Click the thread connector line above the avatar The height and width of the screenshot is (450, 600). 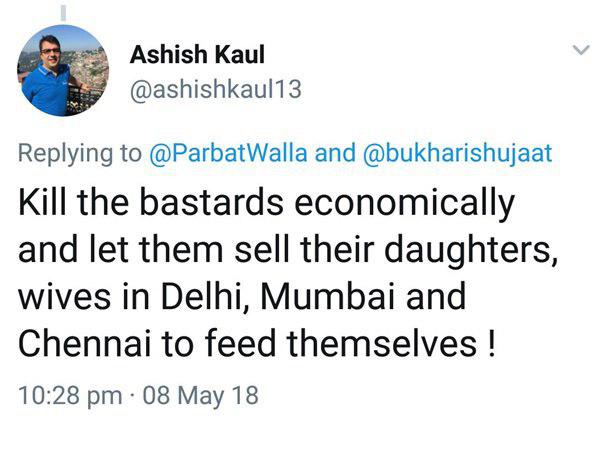click(62, 10)
